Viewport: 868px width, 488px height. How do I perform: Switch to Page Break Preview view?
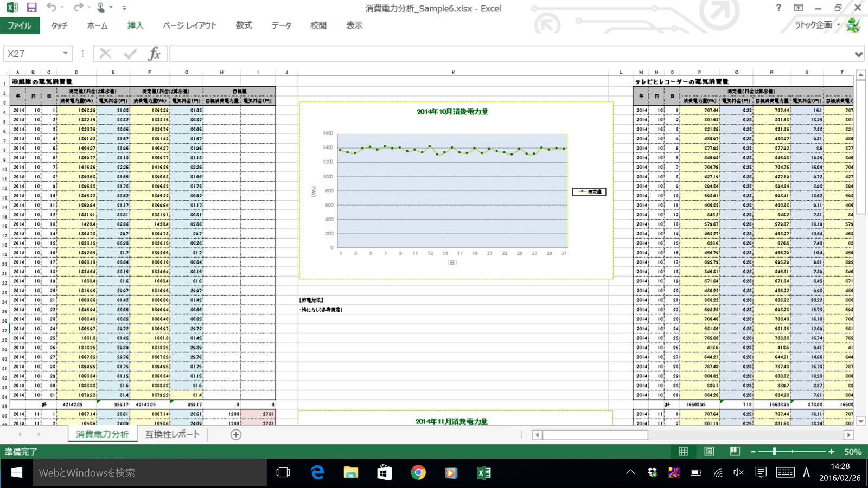point(735,451)
